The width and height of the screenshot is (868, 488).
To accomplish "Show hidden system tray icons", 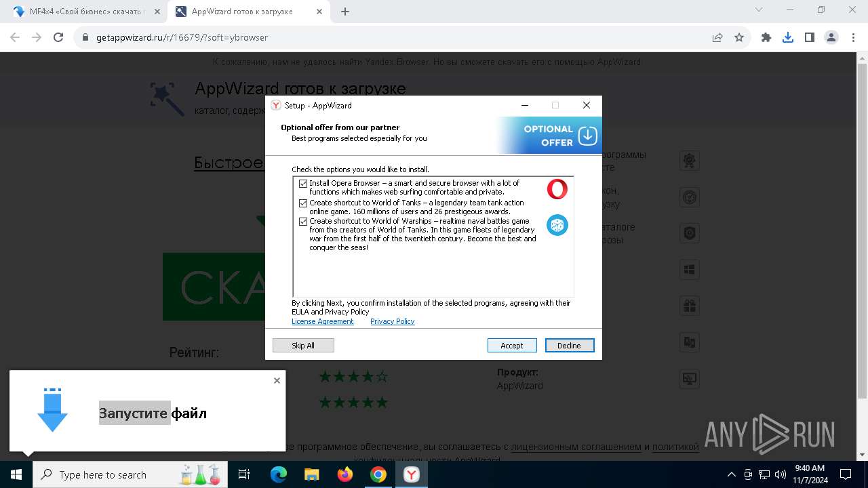I will pyautogui.click(x=731, y=474).
